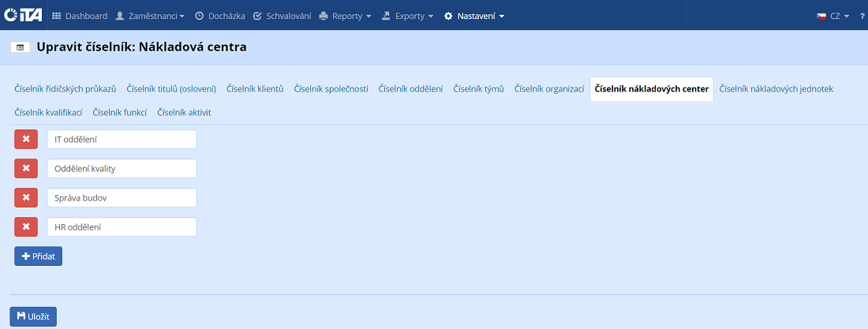Remove the Oddělení kvality row

tap(26, 169)
